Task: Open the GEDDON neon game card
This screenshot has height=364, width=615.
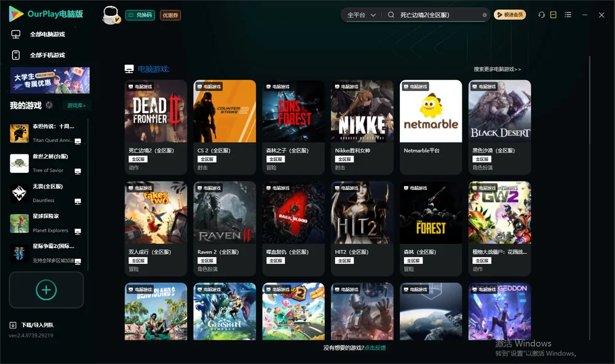Action: 499,312
